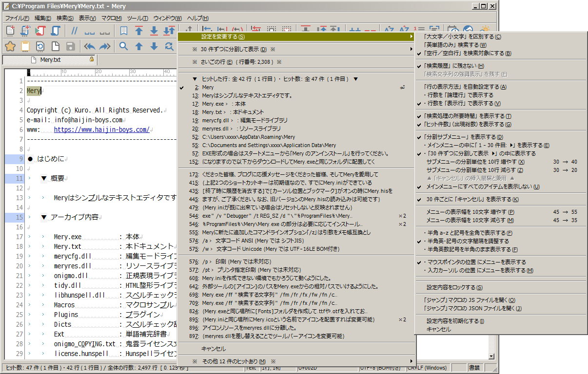Viewport: 588px width, 374px height.
Task: Uncheck 30件ごとに「キャンセル」を表示する
Action: click(x=501, y=199)
